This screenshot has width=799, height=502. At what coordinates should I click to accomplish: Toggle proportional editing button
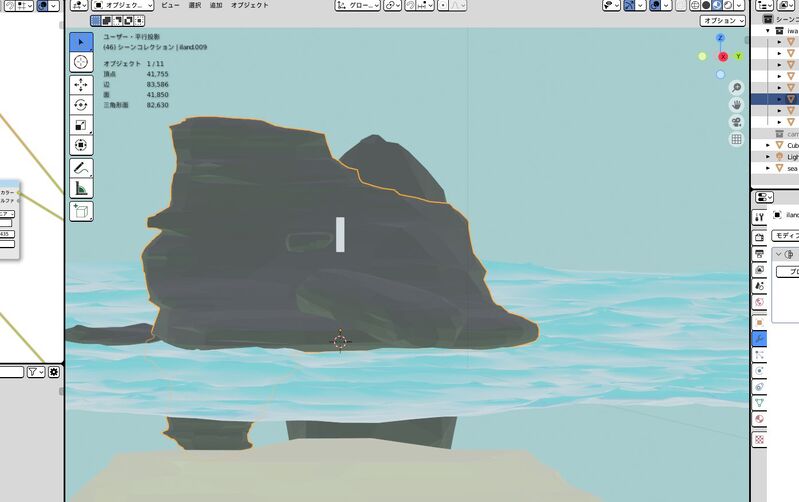tap(443, 5)
